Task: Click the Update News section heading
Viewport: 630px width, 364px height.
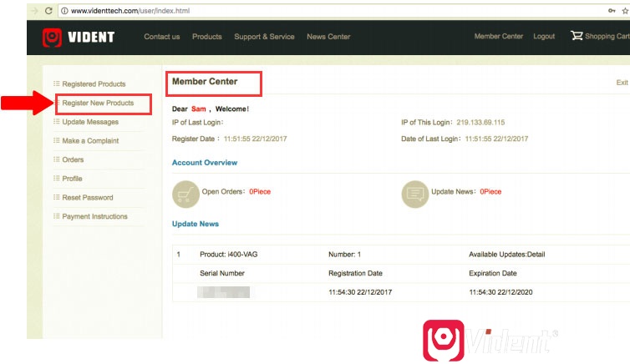Action: coord(196,224)
